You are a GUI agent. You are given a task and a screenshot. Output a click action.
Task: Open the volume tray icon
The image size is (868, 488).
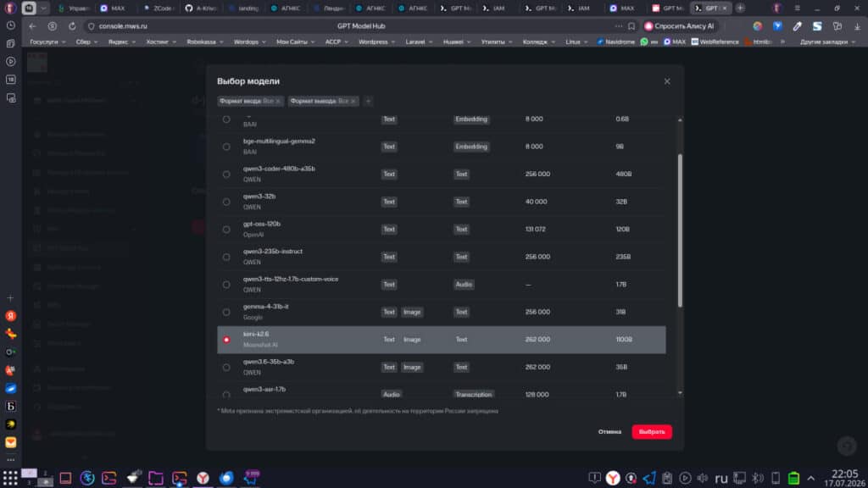(x=703, y=478)
